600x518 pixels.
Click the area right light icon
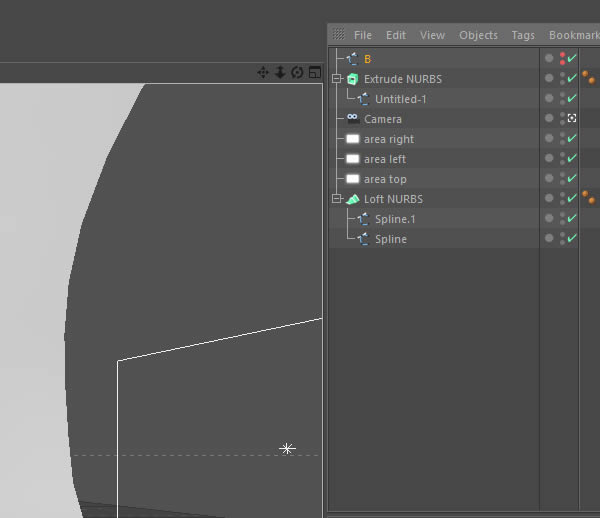point(353,139)
